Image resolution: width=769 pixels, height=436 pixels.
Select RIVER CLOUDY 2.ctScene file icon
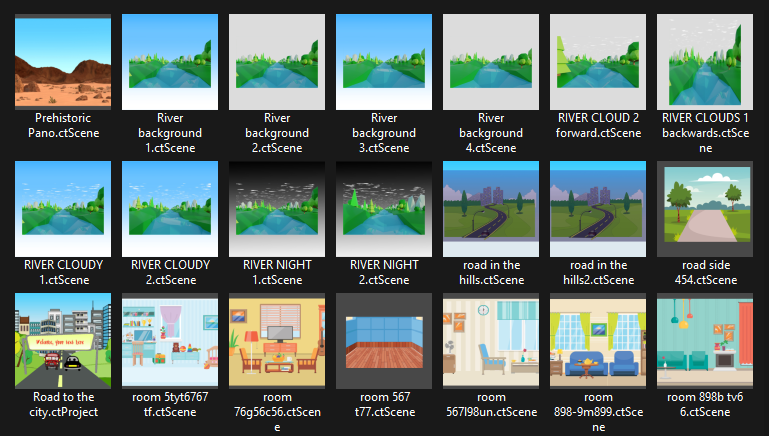(170, 208)
